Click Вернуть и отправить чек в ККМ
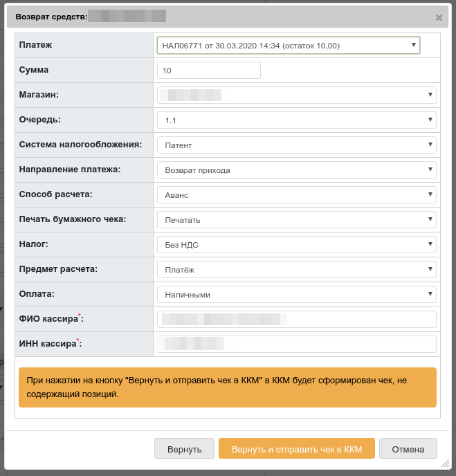 click(297, 448)
